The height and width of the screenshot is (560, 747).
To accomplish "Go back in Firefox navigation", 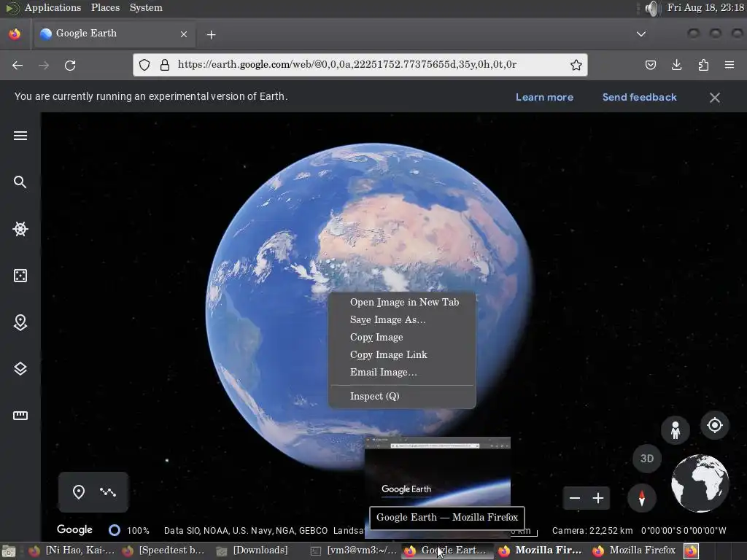I will pos(18,65).
